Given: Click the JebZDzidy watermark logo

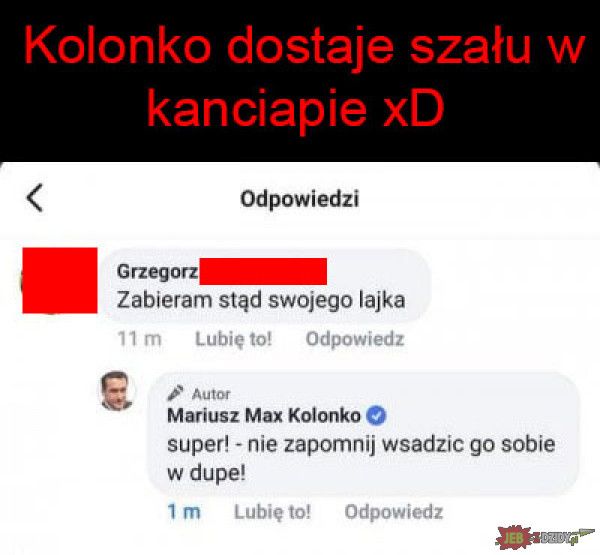Looking at the screenshot, I should click(546, 537).
